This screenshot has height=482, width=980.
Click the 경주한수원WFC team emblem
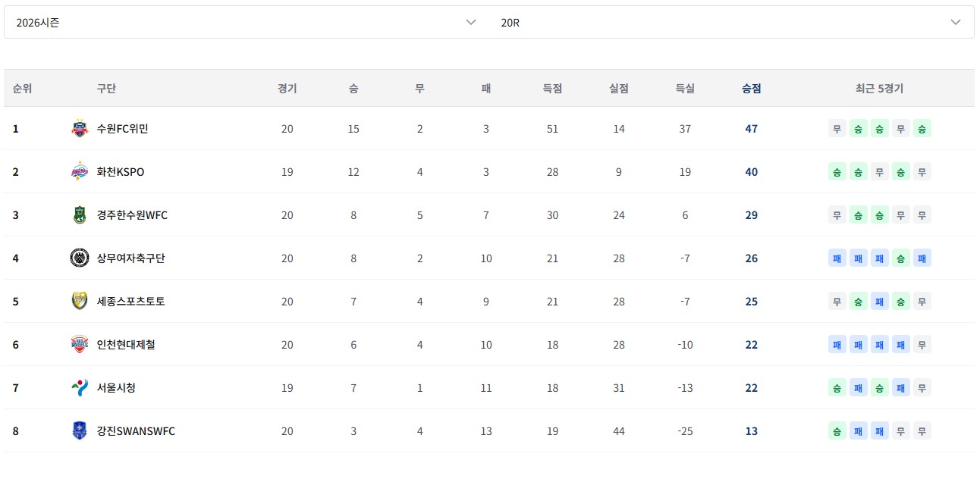click(79, 215)
